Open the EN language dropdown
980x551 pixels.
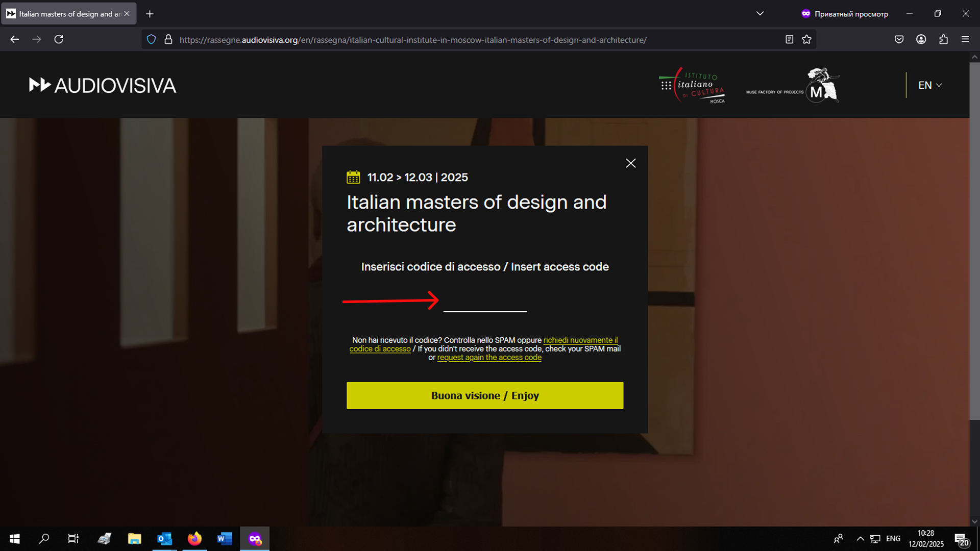[x=929, y=85]
